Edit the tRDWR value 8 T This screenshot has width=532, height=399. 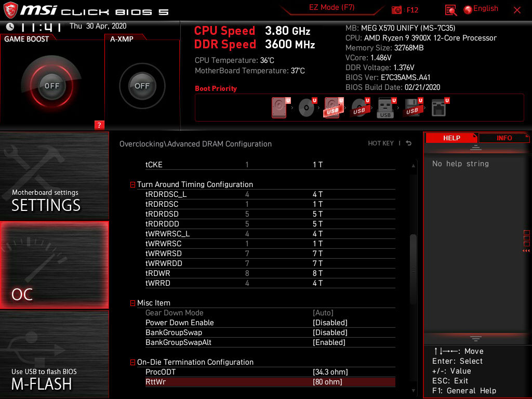click(317, 273)
